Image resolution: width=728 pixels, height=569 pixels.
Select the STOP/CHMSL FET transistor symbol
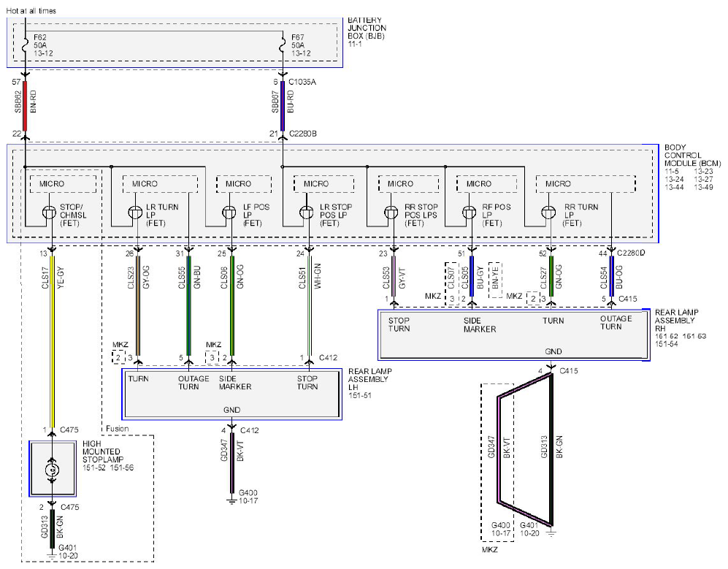tap(49, 213)
